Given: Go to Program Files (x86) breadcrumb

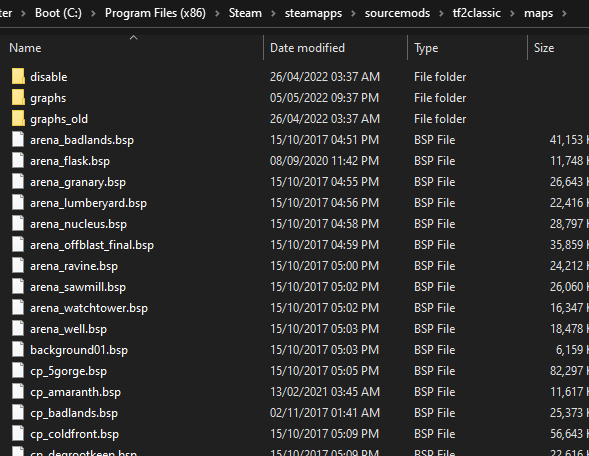Looking at the screenshot, I should 155,13.
